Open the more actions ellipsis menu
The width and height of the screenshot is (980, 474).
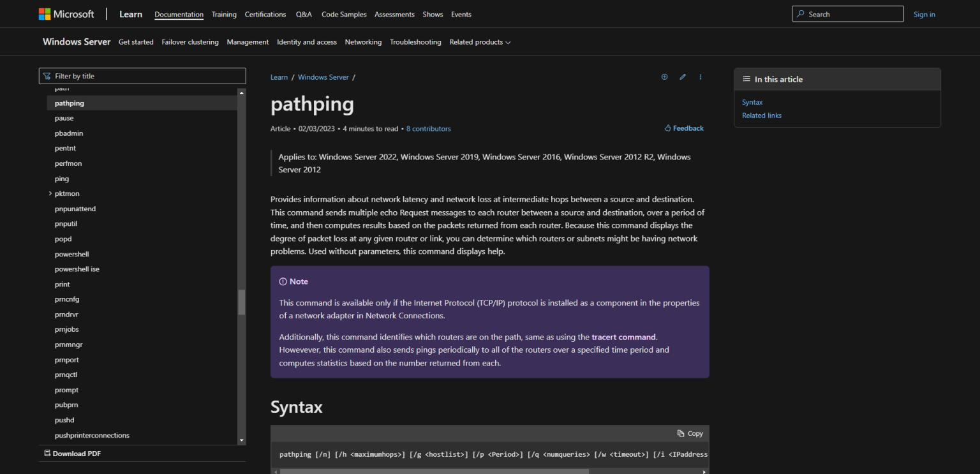tap(700, 77)
